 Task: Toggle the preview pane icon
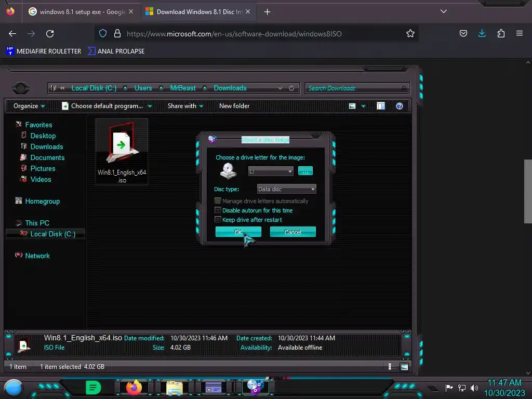coord(381,106)
